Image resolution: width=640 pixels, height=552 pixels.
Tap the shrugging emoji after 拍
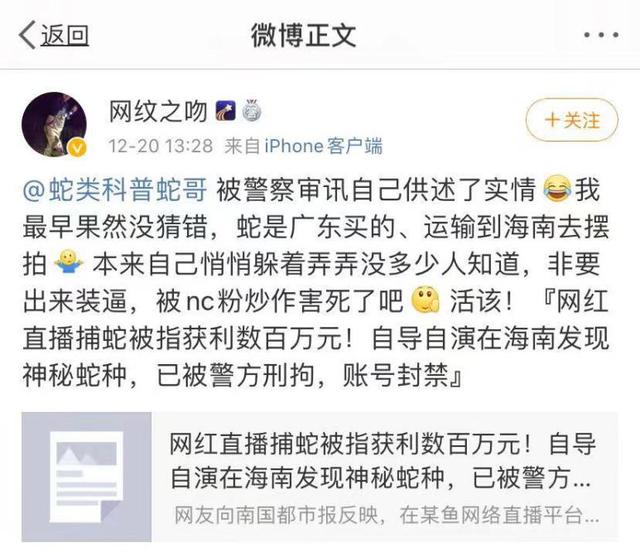coord(69,263)
